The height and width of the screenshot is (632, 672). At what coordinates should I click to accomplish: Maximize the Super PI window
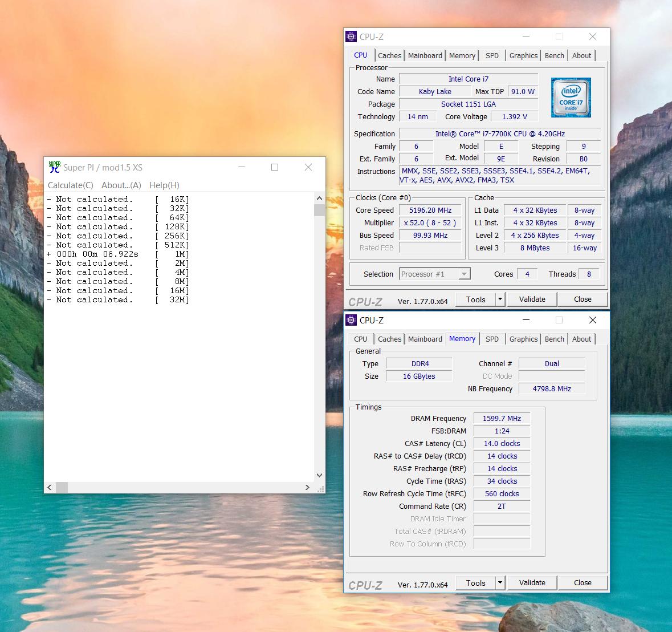coord(275,167)
